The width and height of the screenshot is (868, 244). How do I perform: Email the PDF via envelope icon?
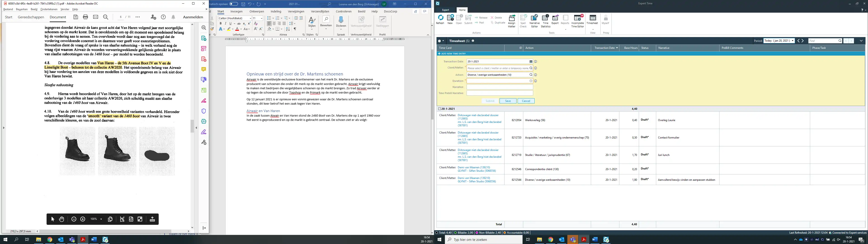(x=96, y=17)
